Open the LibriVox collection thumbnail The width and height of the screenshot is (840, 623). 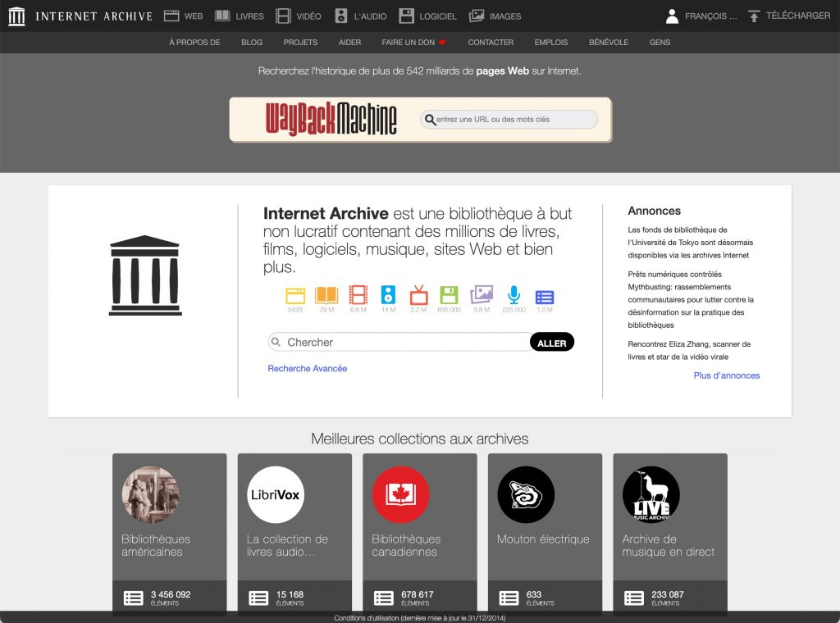coord(276,494)
